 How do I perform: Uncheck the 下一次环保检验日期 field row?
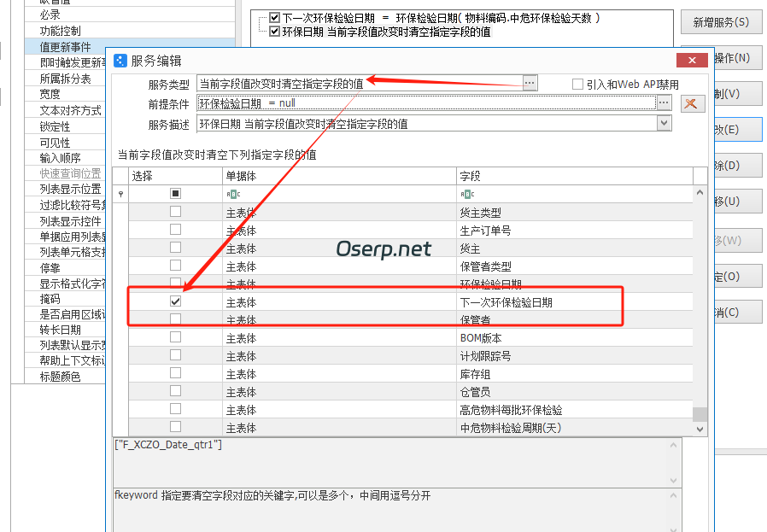176,301
